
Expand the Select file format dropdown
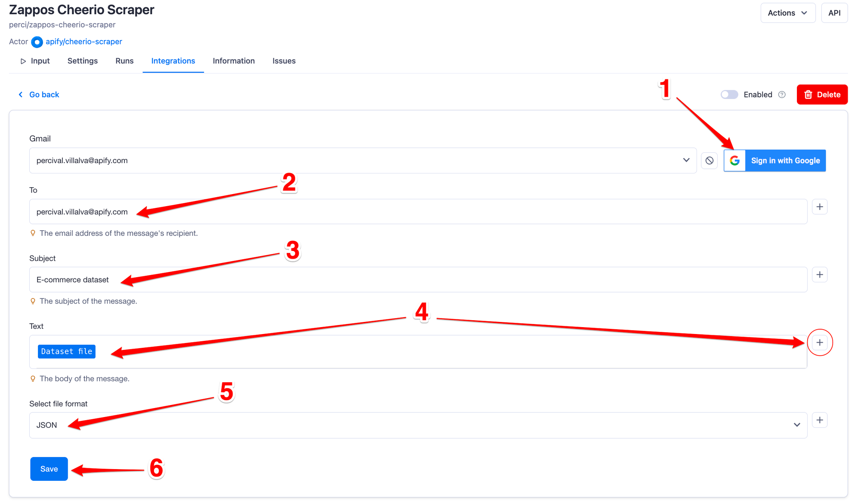pyautogui.click(x=797, y=425)
